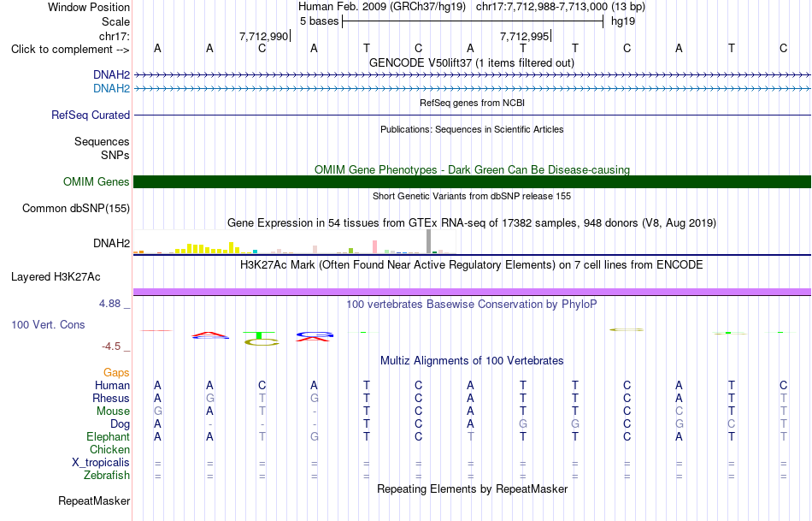Click 'Multiz Alignments of 100 Vertebrates' title
The width and height of the screenshot is (812, 521).
(x=472, y=361)
